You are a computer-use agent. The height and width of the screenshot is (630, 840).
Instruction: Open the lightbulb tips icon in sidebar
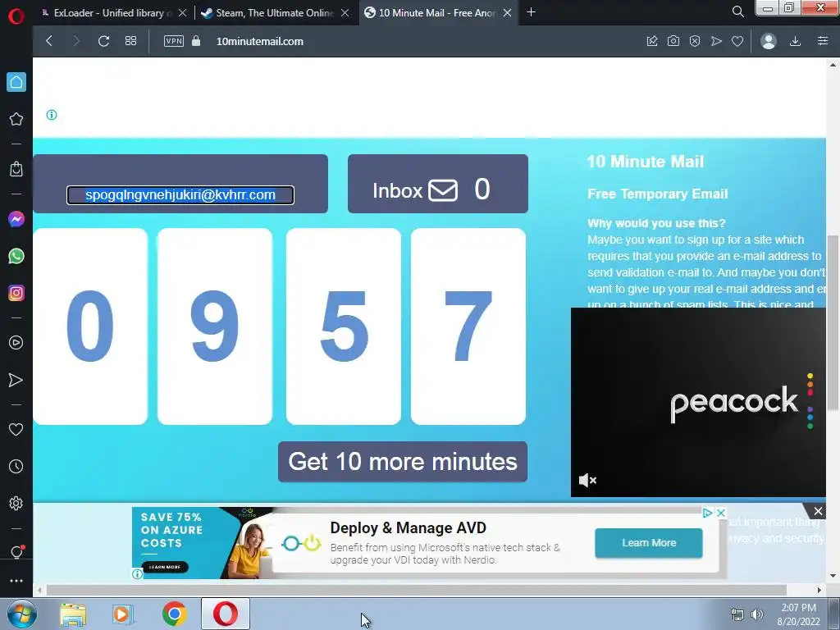pyautogui.click(x=16, y=552)
